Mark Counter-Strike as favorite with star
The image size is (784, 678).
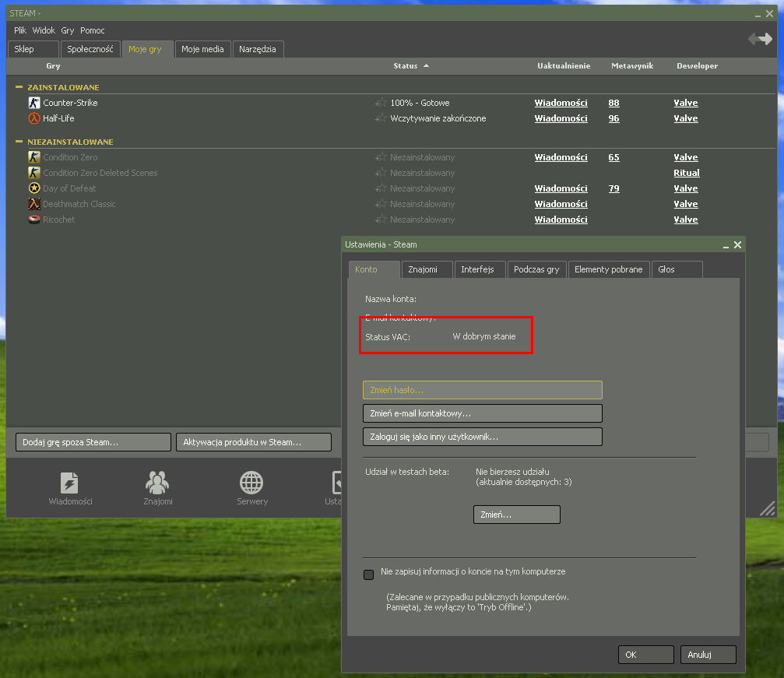point(381,103)
